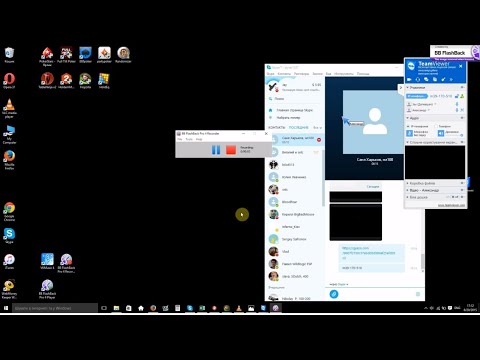Viewport: 480px width, 360px height.
Task: Open TeamViewer file box icon
Action: coord(435,79)
